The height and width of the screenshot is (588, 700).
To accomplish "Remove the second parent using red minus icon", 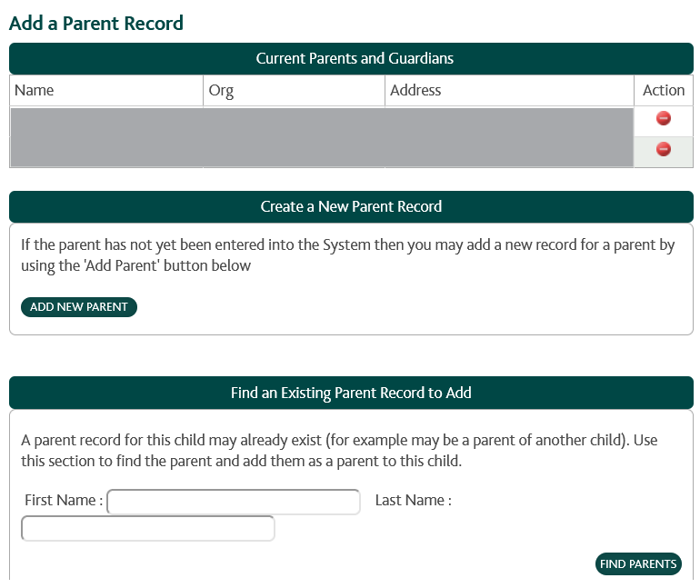I will pyautogui.click(x=663, y=149).
